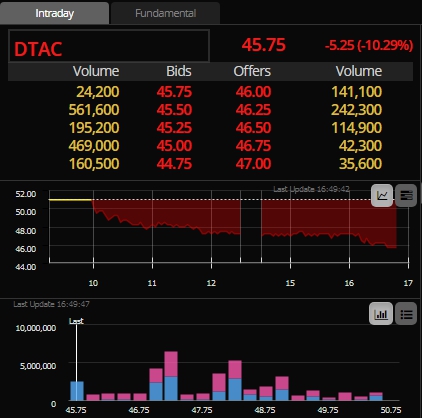Switch to line chart view icon
Screen dimensions: 422x418
pos(382,195)
